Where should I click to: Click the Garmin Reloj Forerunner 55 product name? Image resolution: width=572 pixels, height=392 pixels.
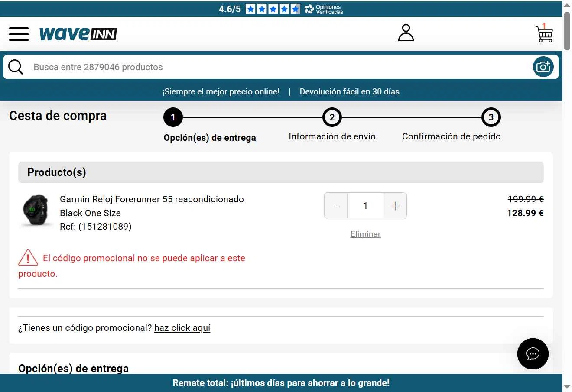point(152,199)
